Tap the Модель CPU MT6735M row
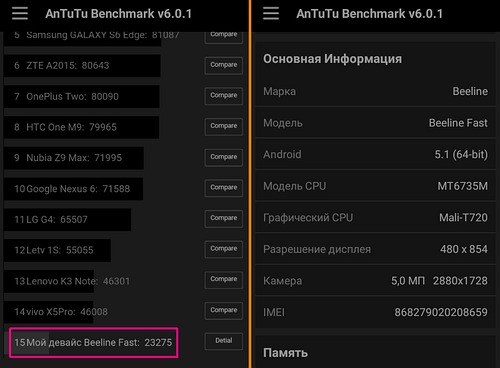The width and height of the screenshot is (500, 368). click(x=376, y=186)
